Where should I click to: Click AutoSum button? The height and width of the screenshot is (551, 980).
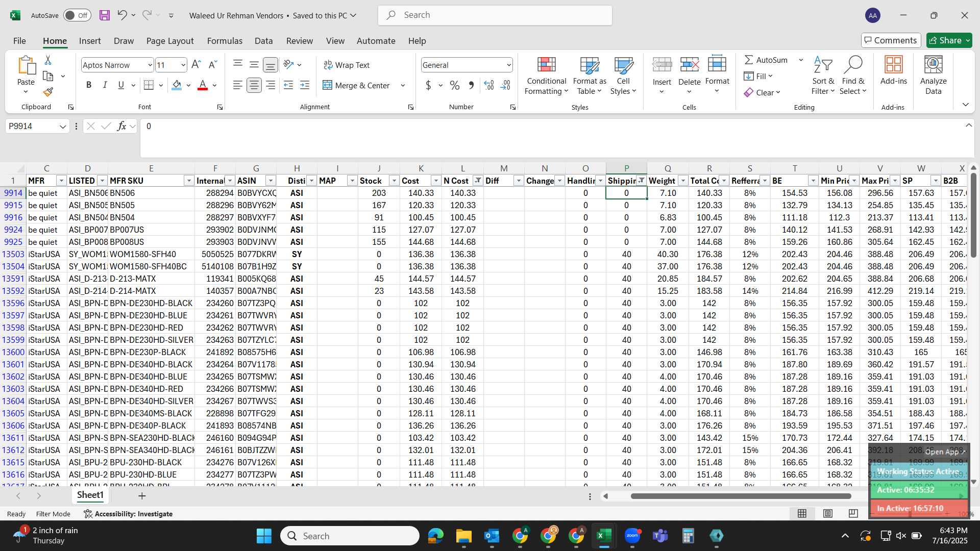click(766, 60)
